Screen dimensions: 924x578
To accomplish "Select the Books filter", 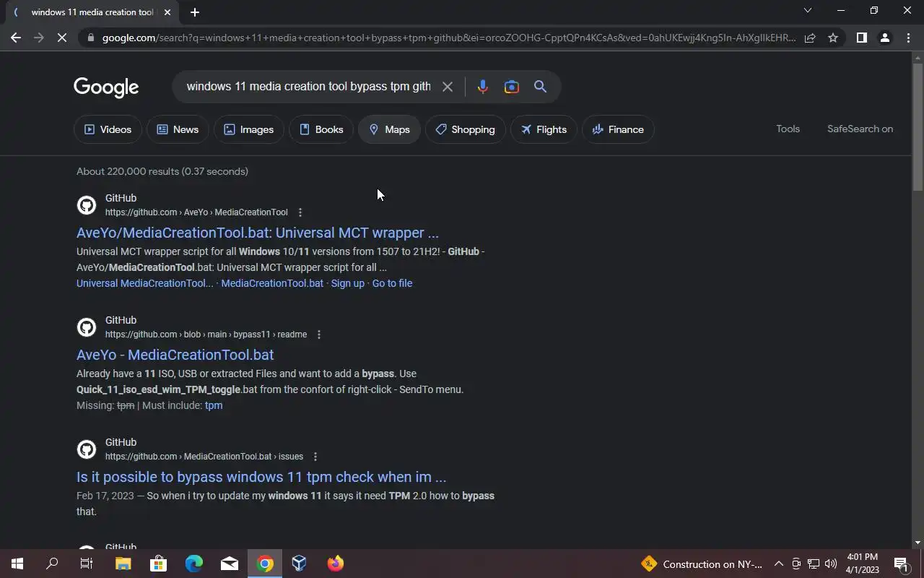I will 321,129.
